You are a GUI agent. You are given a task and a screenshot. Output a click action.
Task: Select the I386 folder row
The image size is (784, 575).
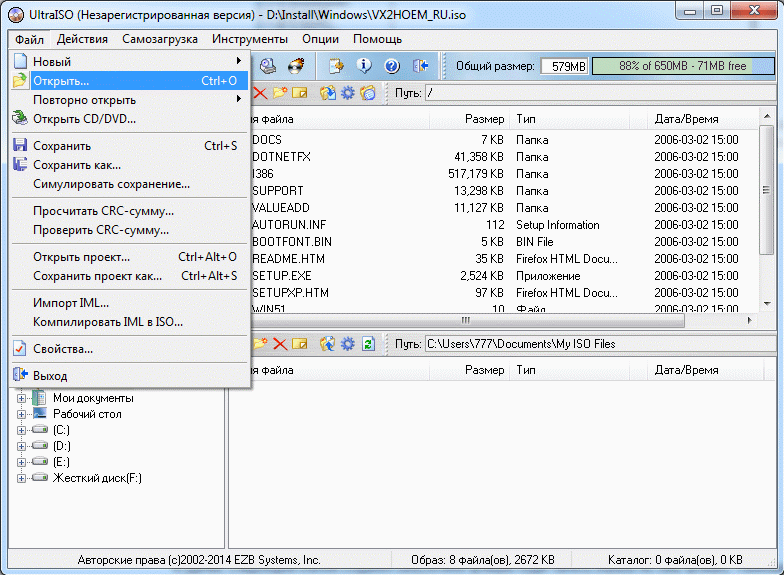[x=504, y=174]
